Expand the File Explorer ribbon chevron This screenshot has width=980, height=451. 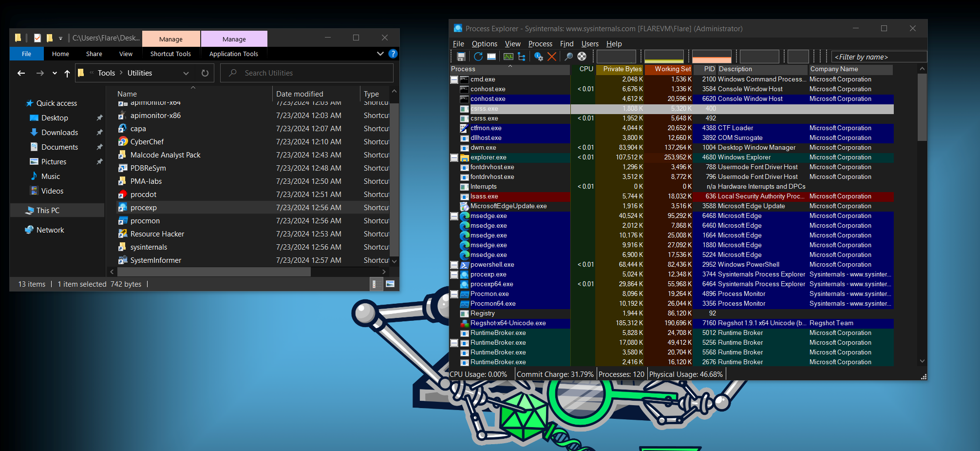pos(380,54)
